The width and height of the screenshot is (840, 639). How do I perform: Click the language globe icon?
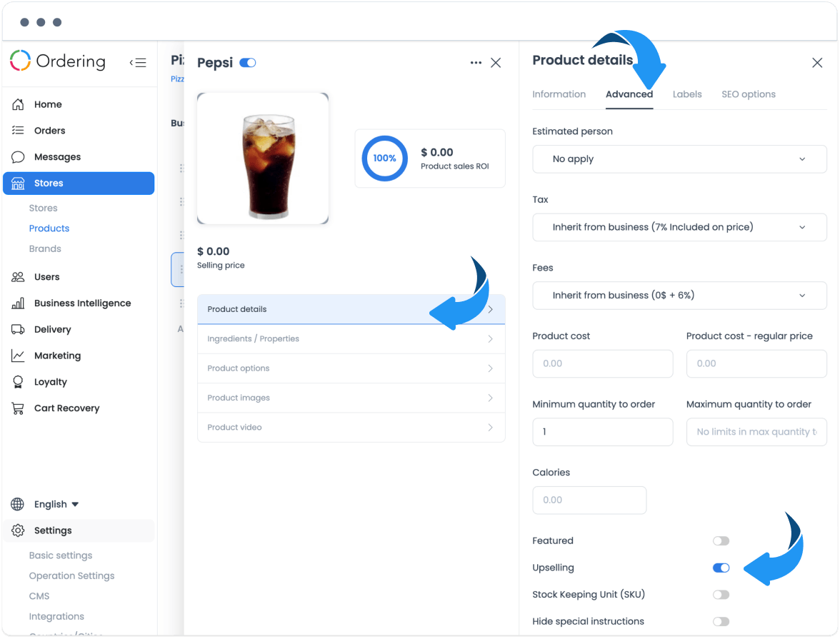tap(18, 504)
